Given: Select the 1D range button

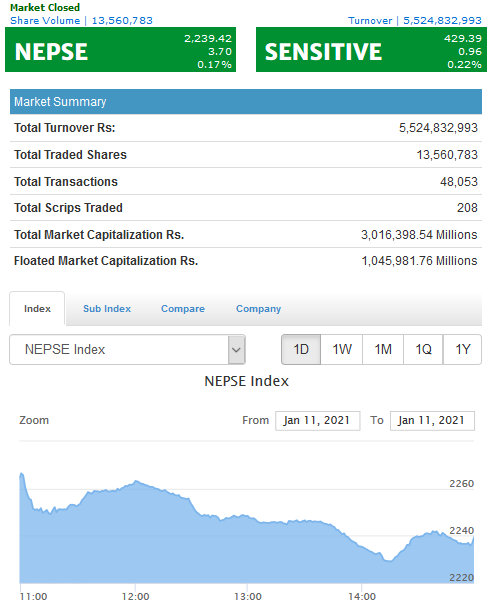Looking at the screenshot, I should point(301,349).
